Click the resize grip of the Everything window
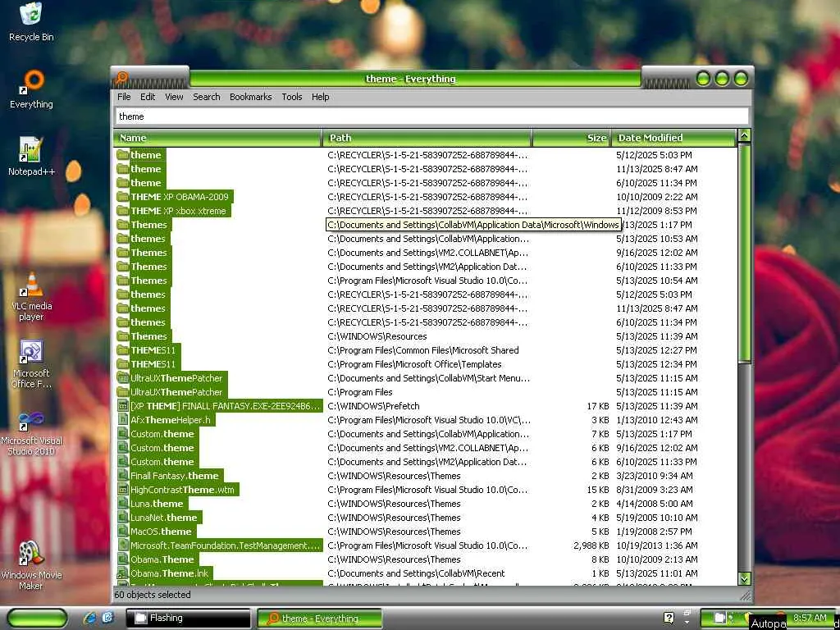The height and width of the screenshot is (630, 840). (x=746, y=596)
